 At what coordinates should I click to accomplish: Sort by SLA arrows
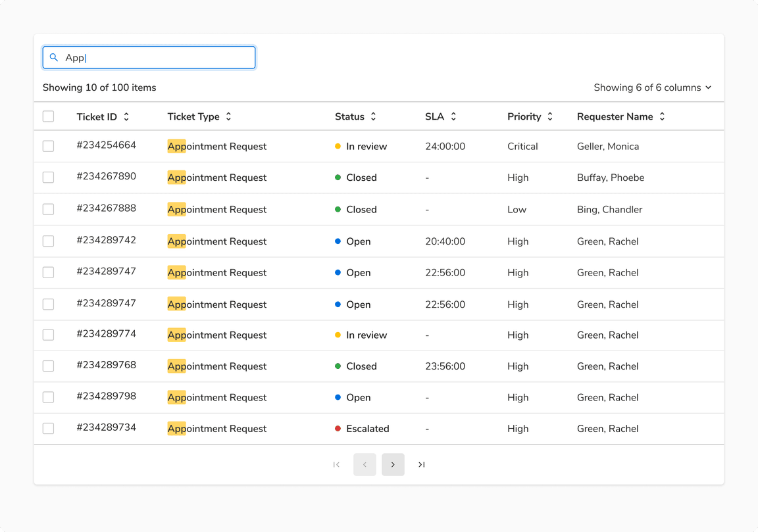pos(453,116)
